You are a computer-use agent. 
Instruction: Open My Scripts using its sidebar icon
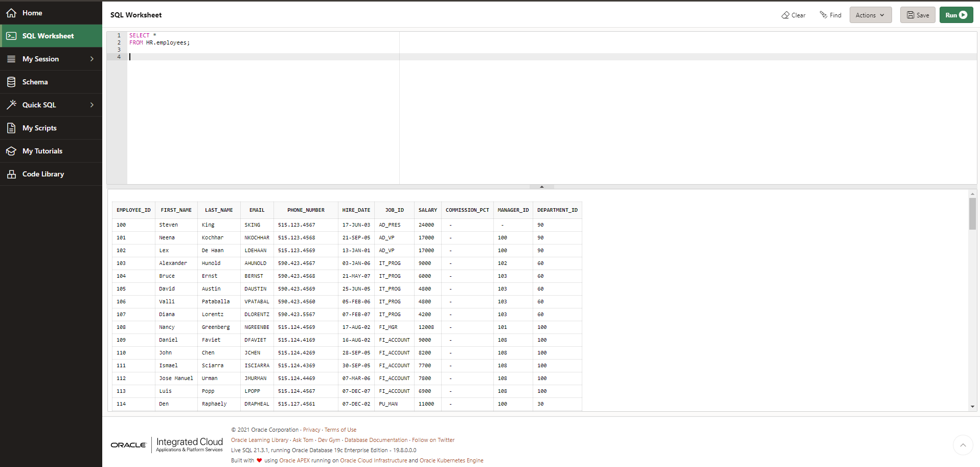[11, 127]
